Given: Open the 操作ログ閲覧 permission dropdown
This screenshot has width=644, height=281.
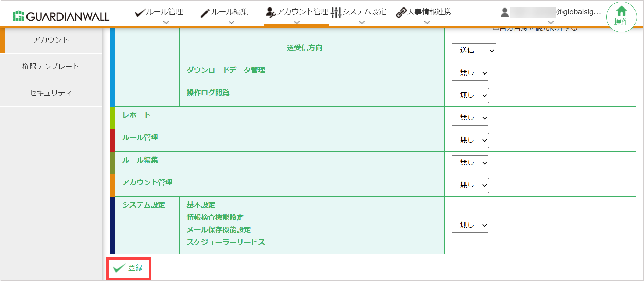Looking at the screenshot, I should 470,96.
